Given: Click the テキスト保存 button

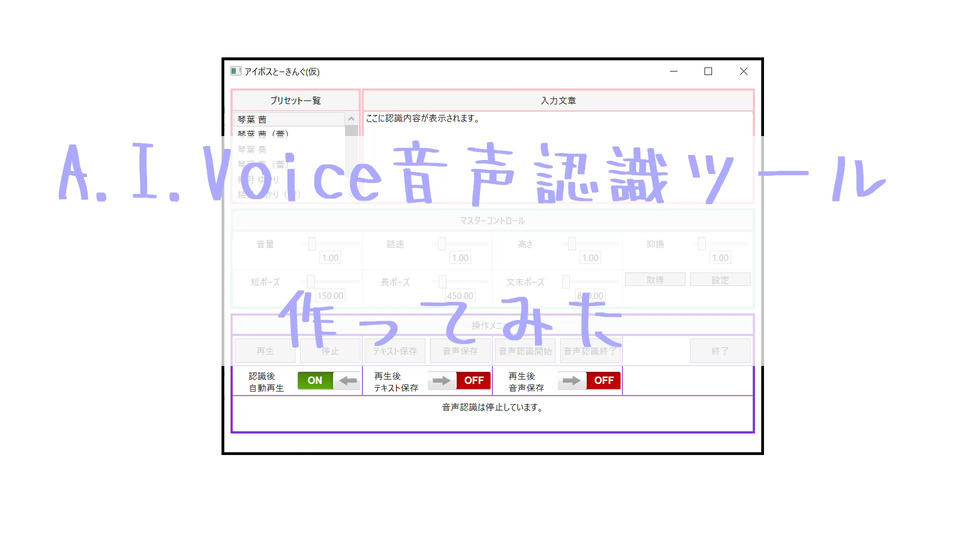Looking at the screenshot, I should pos(395,351).
